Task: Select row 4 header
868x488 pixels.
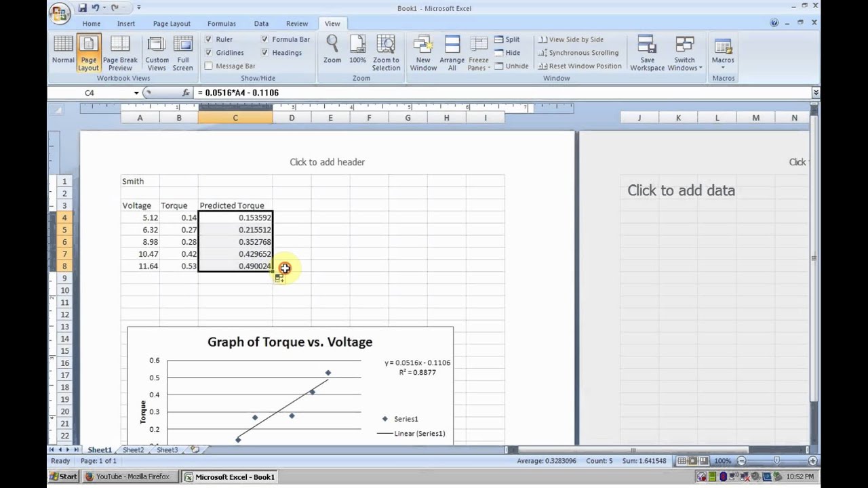Action: point(65,218)
